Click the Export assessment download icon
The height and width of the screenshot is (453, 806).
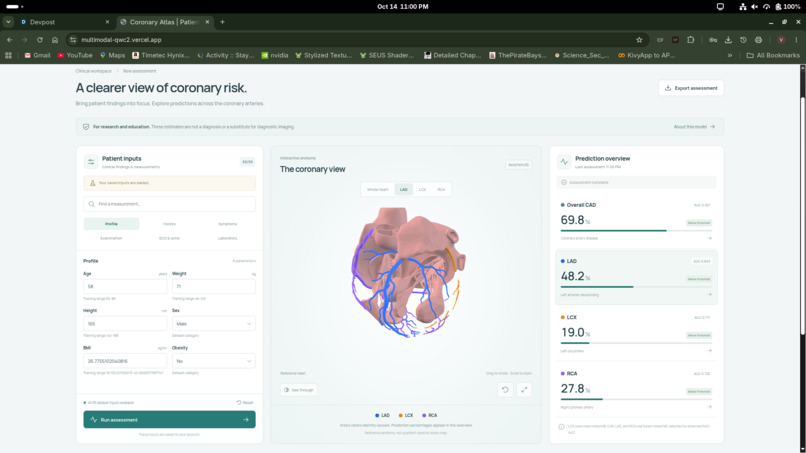click(668, 88)
